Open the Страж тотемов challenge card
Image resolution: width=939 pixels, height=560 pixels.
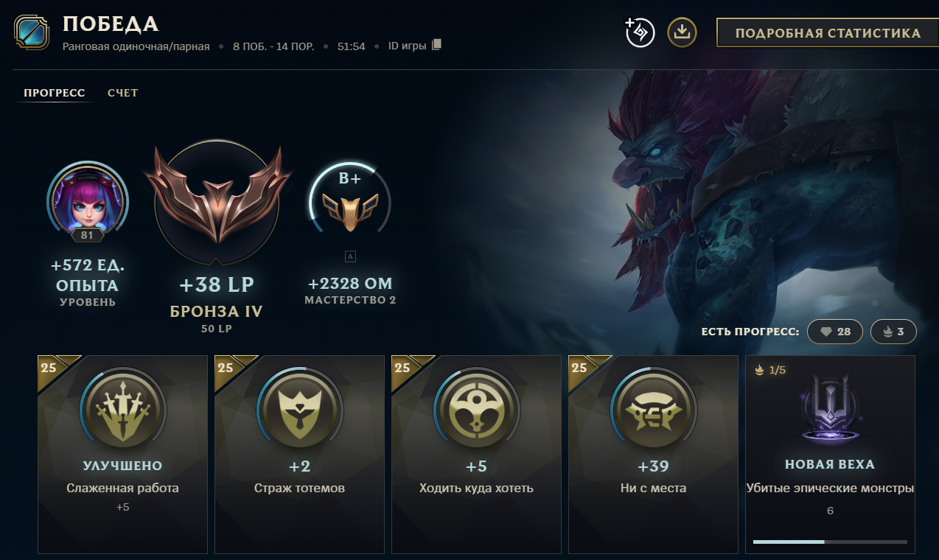[x=299, y=455]
